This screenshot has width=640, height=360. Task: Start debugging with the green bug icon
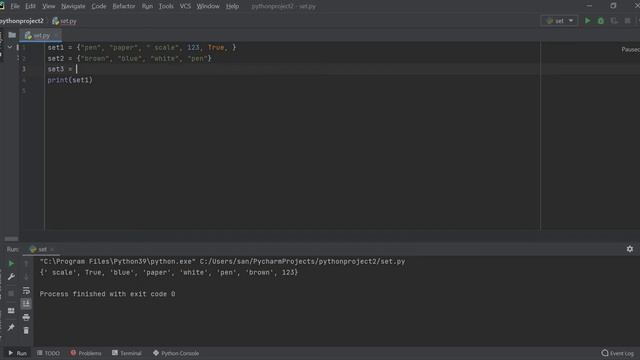[x=600, y=21]
